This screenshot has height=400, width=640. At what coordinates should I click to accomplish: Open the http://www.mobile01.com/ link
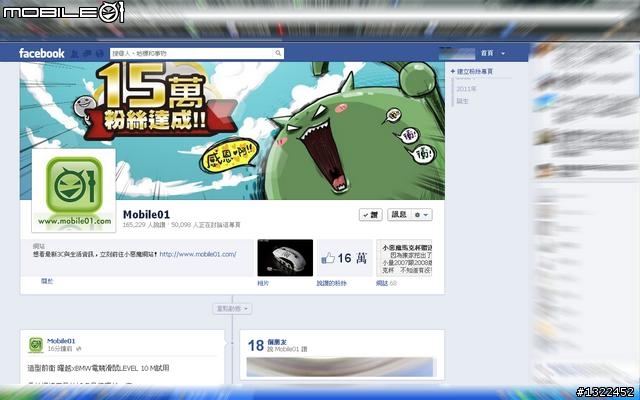[x=198, y=254]
